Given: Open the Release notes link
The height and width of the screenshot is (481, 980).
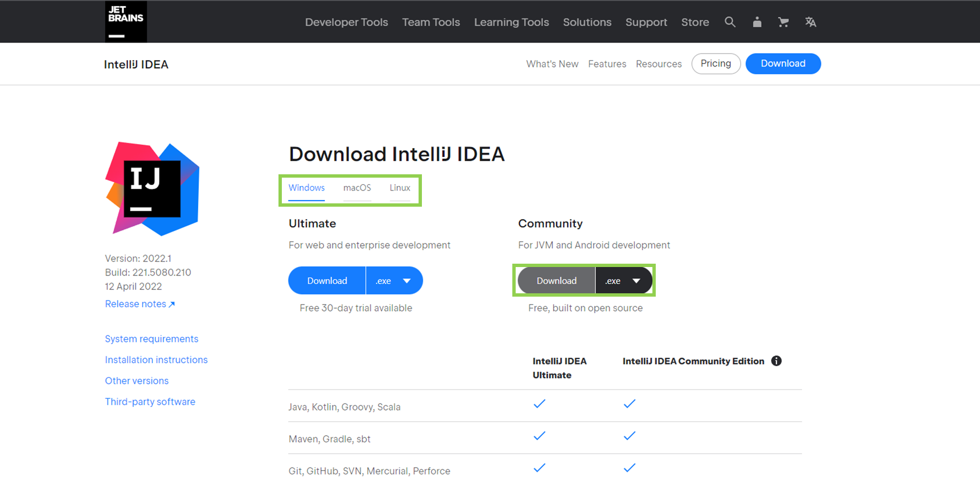Looking at the screenshot, I should pyautogui.click(x=140, y=304).
